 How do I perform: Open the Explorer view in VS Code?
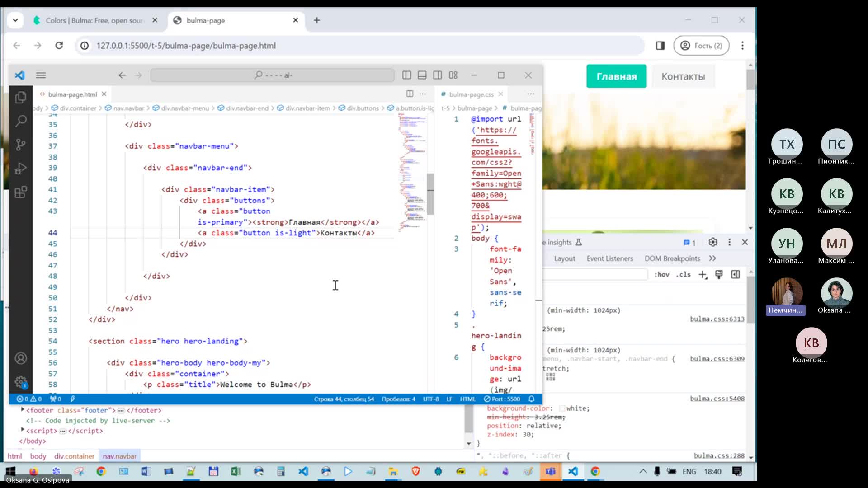click(x=21, y=97)
